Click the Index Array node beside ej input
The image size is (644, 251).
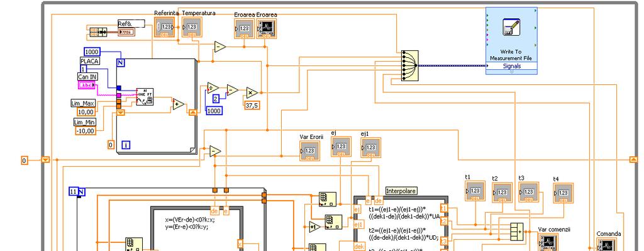pyautogui.click(x=327, y=199)
